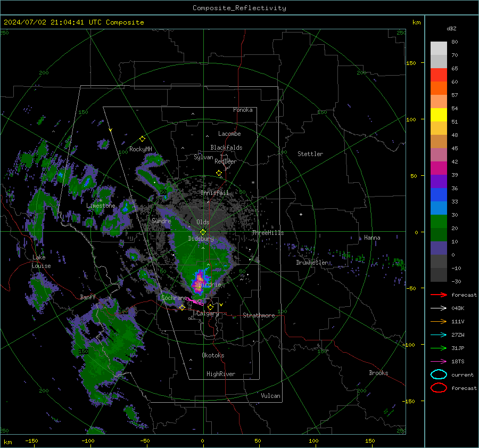479x448 pixels.
Task: Click the purple 36-39 dBZ swatch
Action: (x=439, y=182)
